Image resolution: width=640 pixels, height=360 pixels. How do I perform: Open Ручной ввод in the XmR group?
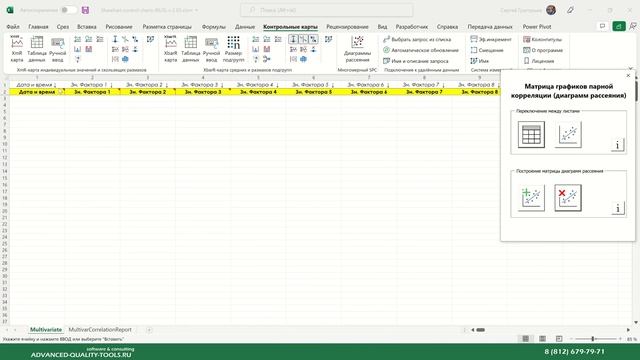[58, 49]
